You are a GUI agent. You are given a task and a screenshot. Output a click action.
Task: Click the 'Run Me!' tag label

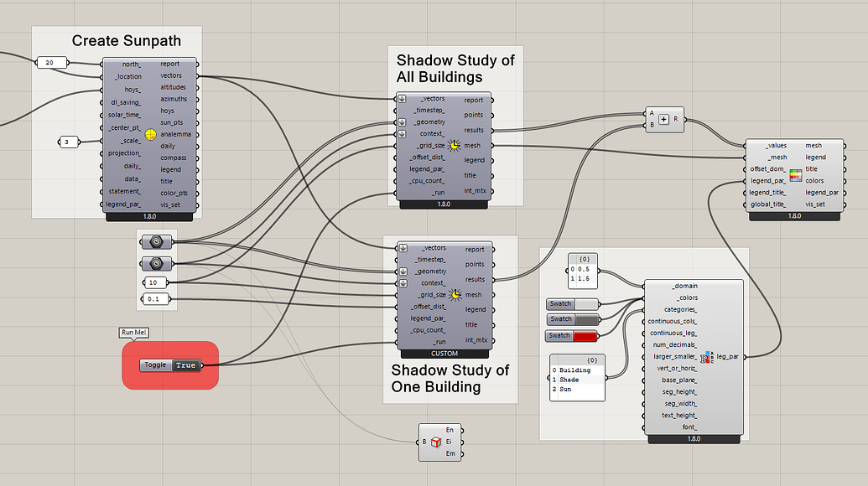[134, 333]
